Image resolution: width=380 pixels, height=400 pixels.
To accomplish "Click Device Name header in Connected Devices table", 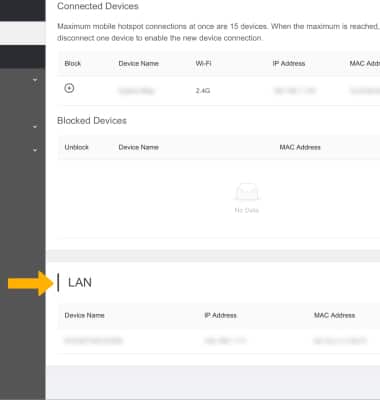I will (138, 63).
